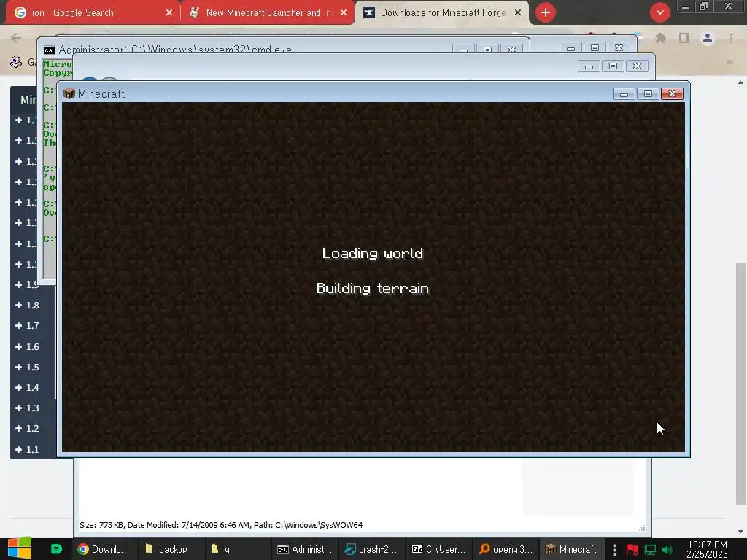Viewport: 747px width, 560px height.
Task: Click the scrollbar up arrow
Action: coord(740,82)
